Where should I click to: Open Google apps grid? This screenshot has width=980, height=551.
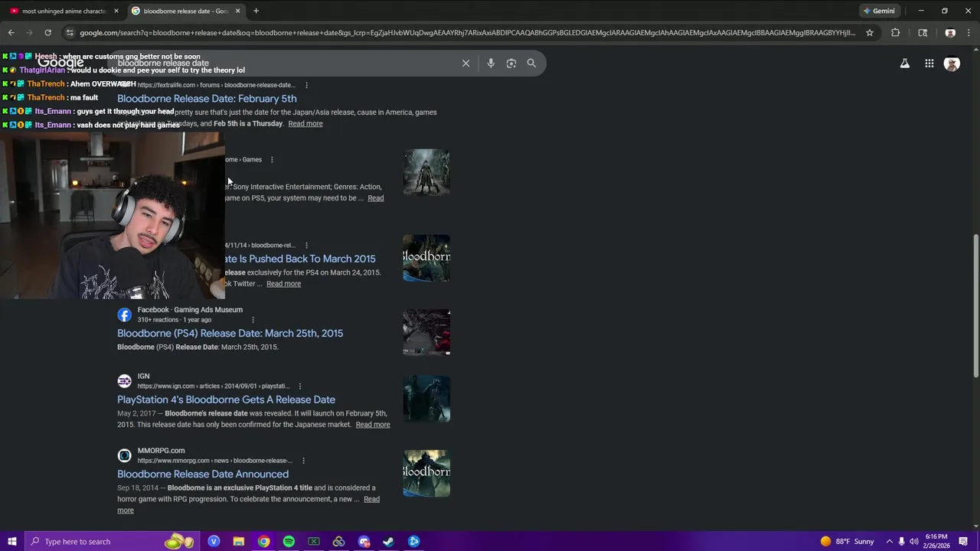929,64
